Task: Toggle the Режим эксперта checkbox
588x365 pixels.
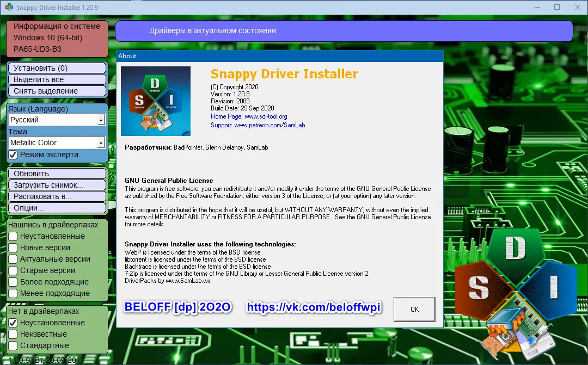Action: [x=13, y=155]
